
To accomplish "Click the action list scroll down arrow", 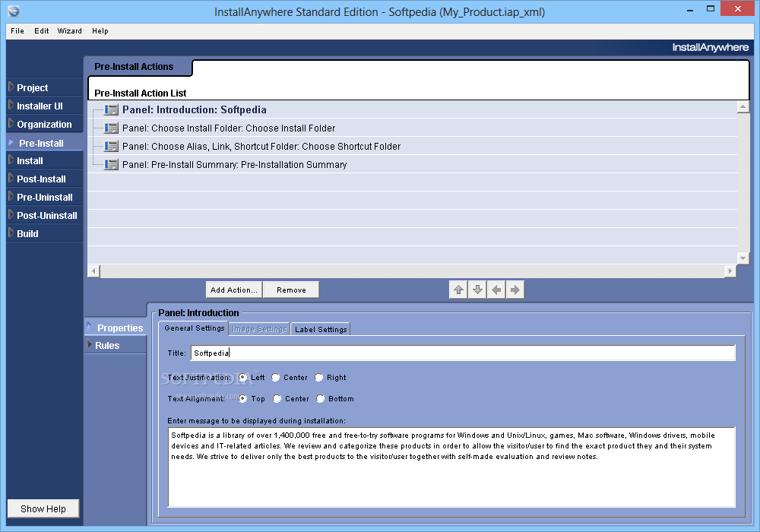I will tap(743, 258).
